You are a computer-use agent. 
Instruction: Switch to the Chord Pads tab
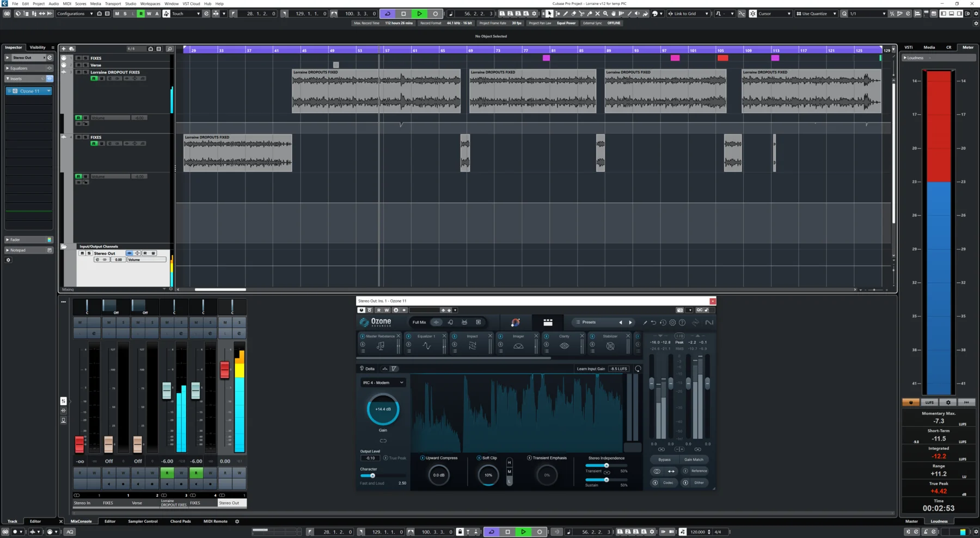180,521
